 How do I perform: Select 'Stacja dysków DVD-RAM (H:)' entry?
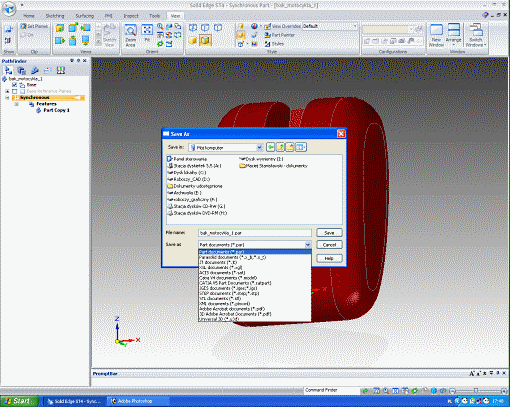(x=197, y=213)
